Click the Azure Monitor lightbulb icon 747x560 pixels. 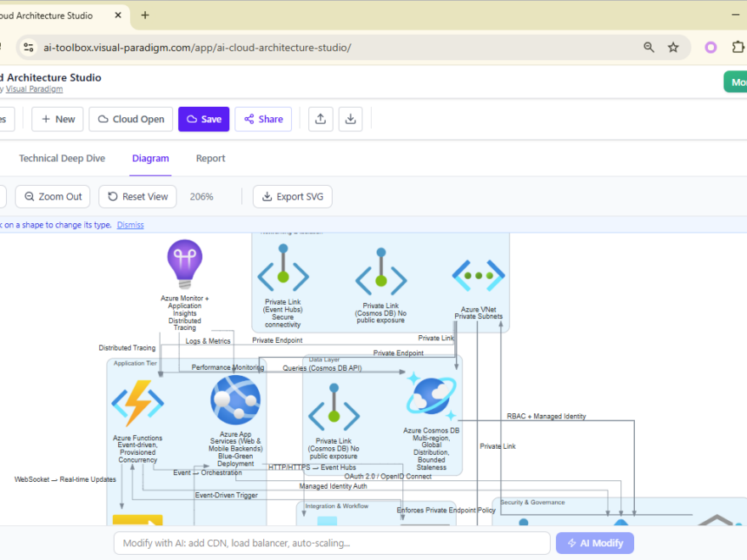(x=184, y=263)
